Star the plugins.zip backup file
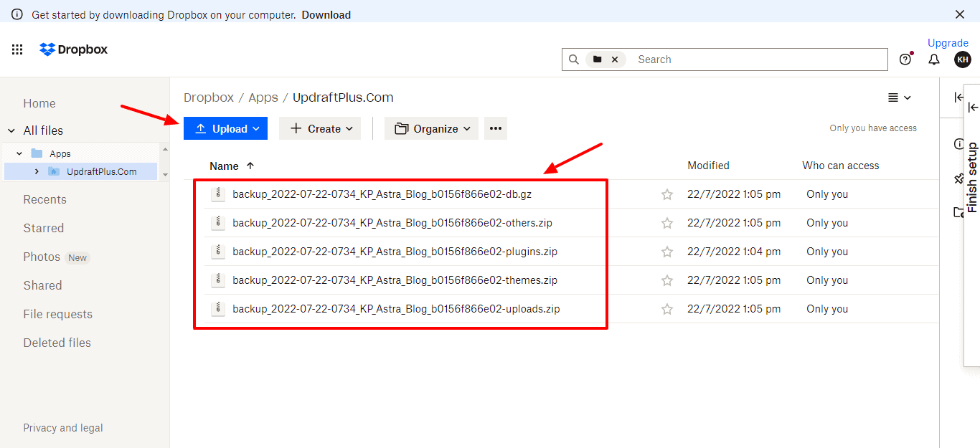 coord(667,252)
